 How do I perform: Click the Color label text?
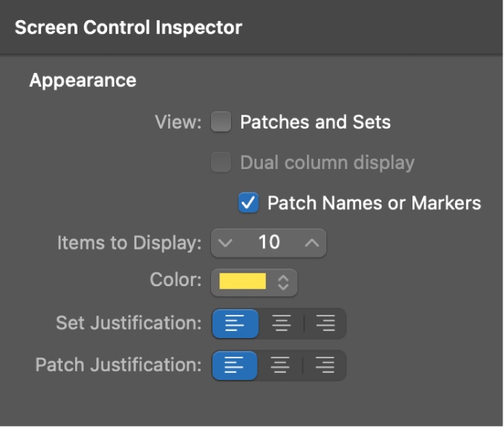pos(176,280)
